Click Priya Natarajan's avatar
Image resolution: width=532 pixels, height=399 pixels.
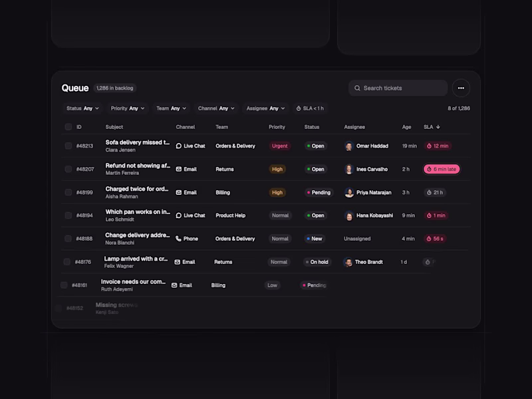[348, 192]
